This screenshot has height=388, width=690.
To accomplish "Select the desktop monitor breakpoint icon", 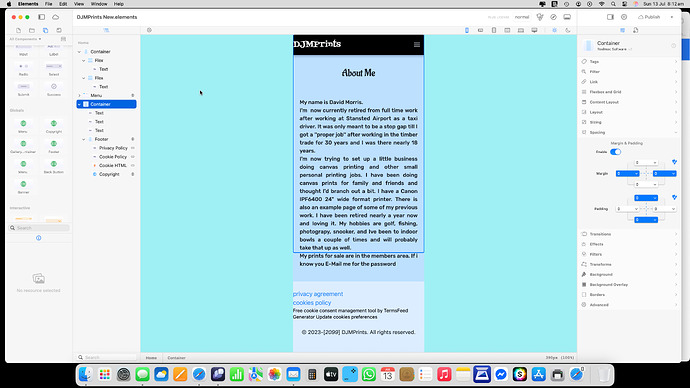I will (x=534, y=30).
